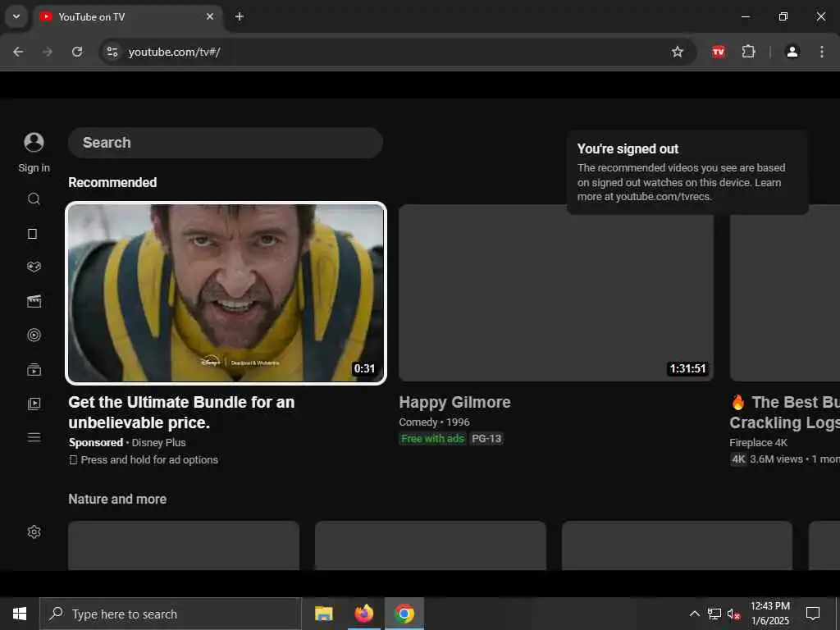Click the Press and hold for ad options text

click(x=144, y=459)
